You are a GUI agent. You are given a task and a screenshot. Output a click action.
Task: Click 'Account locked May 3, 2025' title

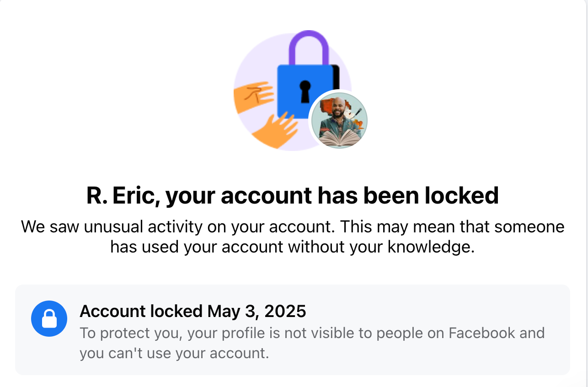[x=192, y=311]
